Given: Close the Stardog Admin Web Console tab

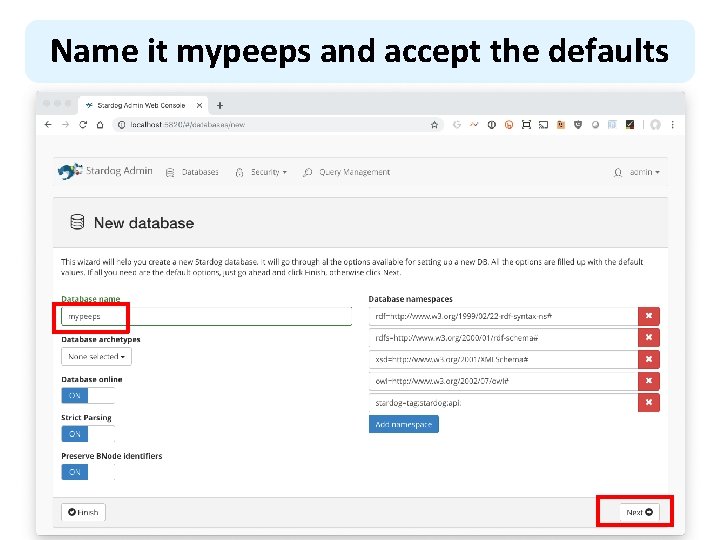Looking at the screenshot, I should pyautogui.click(x=199, y=106).
